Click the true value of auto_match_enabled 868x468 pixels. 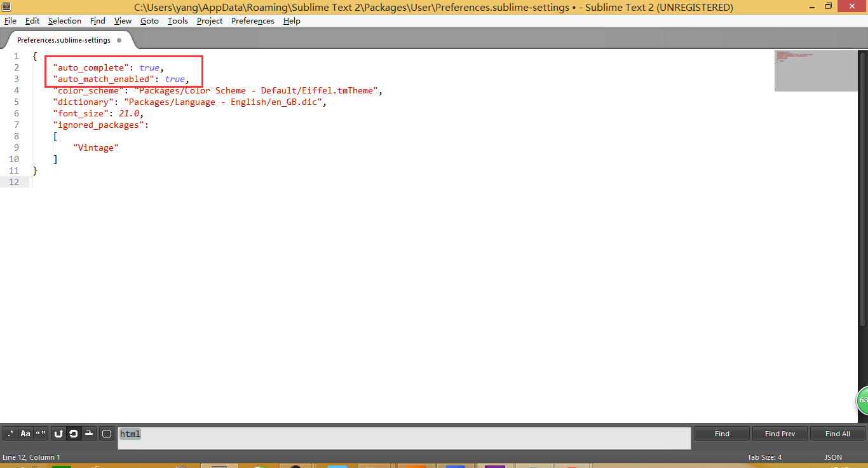coord(175,79)
